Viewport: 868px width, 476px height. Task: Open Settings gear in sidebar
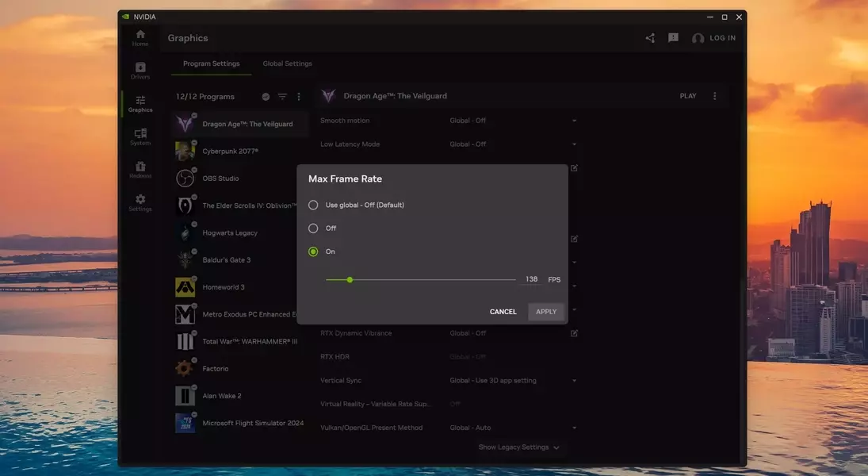(140, 203)
